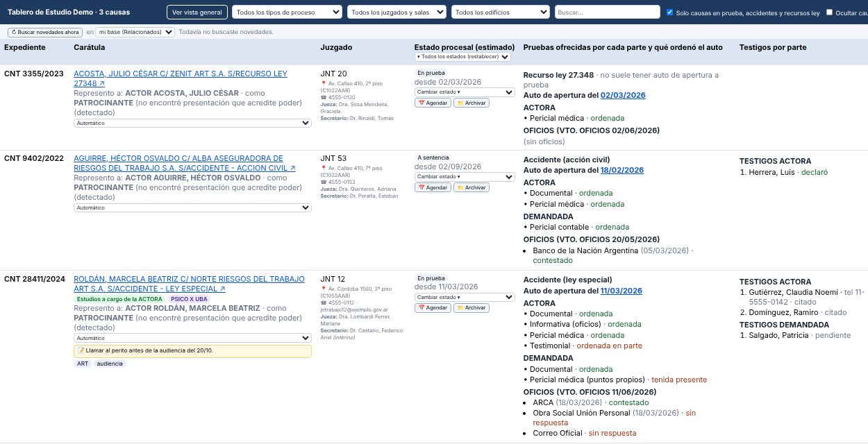Click the calendar "Agendar" button for JNT 20
The image size is (868, 444).
pos(433,103)
